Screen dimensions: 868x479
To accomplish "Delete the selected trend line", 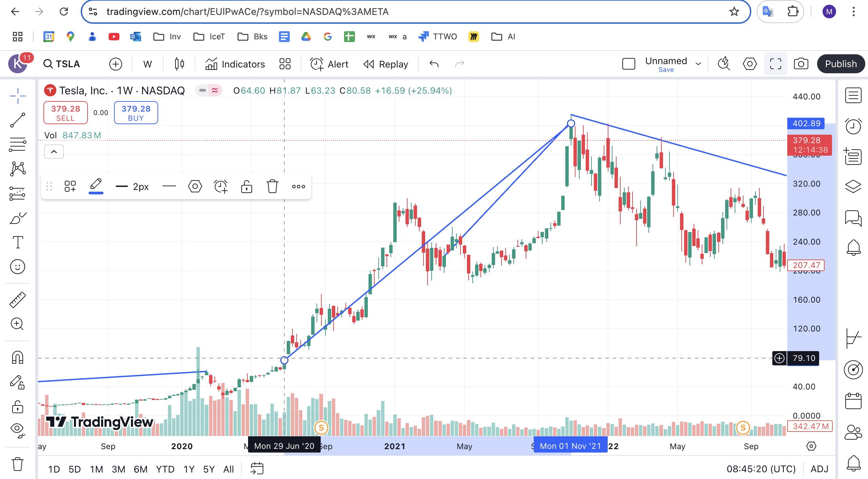I will pos(272,186).
